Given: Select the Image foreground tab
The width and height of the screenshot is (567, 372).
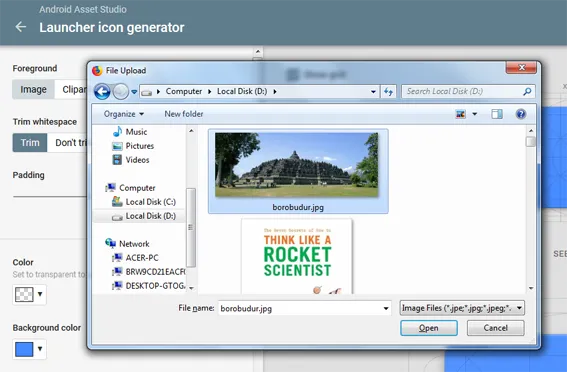Looking at the screenshot, I should (33, 89).
